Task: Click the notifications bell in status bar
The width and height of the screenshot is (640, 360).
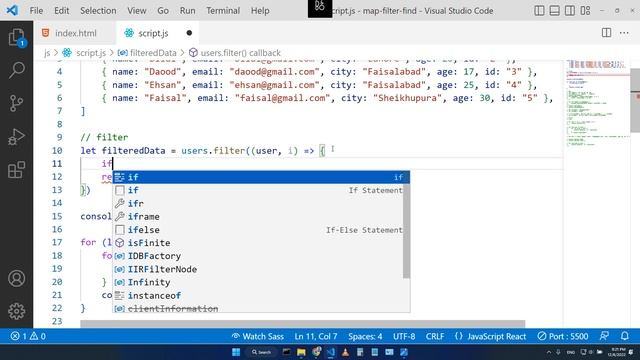Action: pyautogui.click(x=624, y=336)
